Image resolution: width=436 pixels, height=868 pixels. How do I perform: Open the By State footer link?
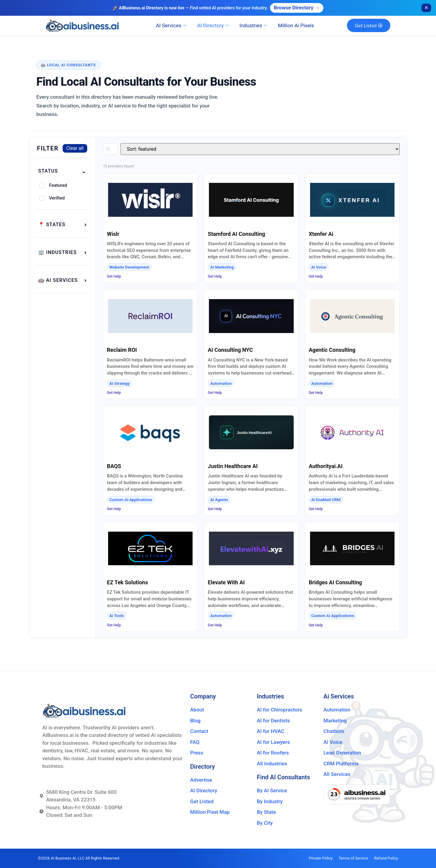266,812
